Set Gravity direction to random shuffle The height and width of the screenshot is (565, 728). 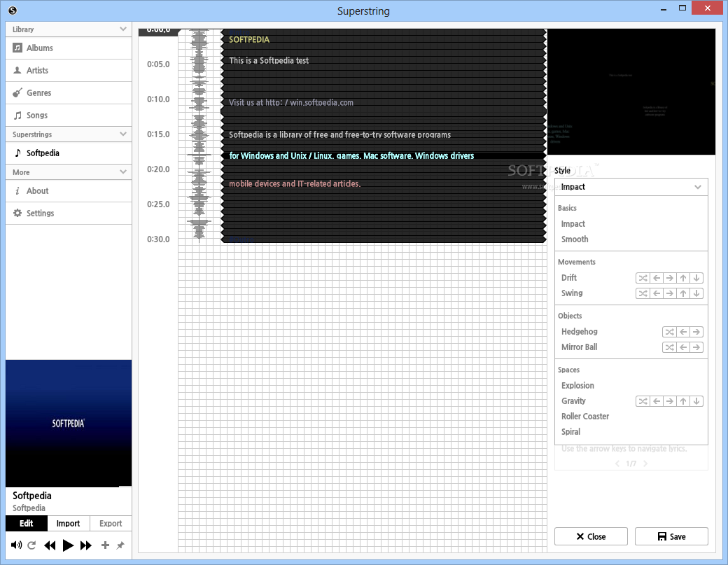click(643, 401)
